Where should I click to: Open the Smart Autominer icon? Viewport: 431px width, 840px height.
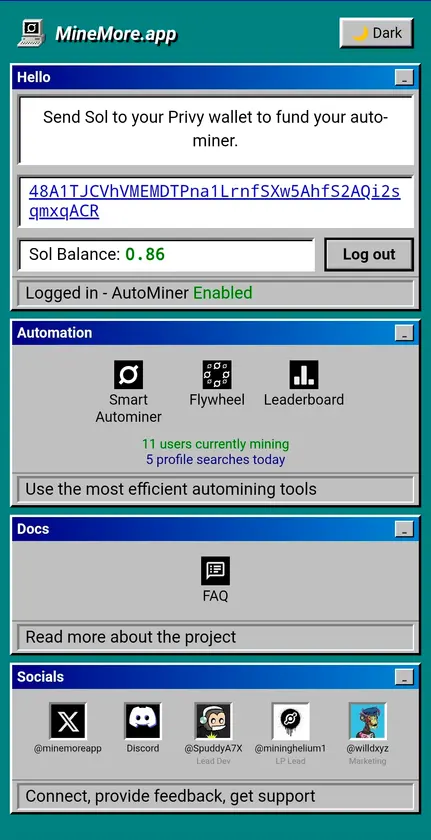[x=128, y=374]
